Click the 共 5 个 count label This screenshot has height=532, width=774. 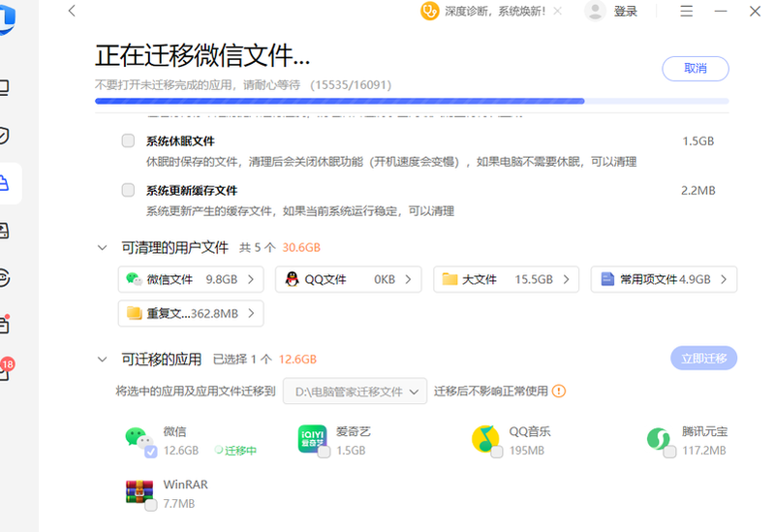click(x=257, y=247)
